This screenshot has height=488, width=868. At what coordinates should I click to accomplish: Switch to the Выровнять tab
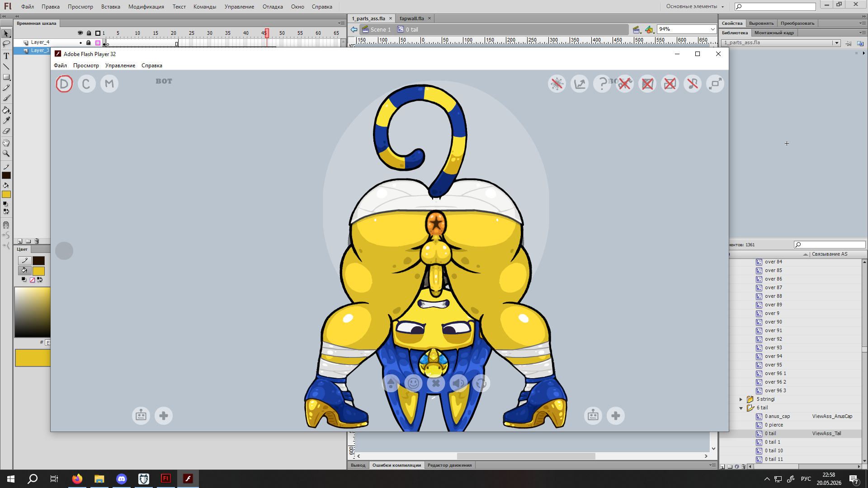[x=761, y=23]
